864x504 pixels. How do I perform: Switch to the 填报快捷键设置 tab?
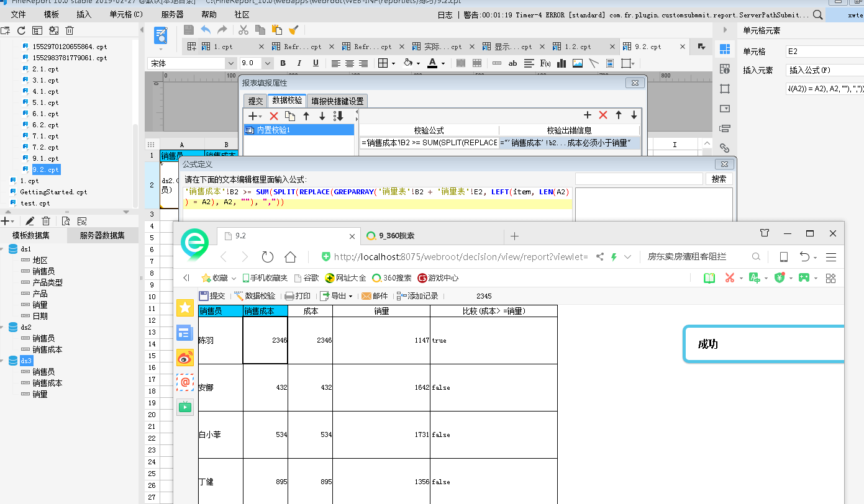[x=337, y=101]
